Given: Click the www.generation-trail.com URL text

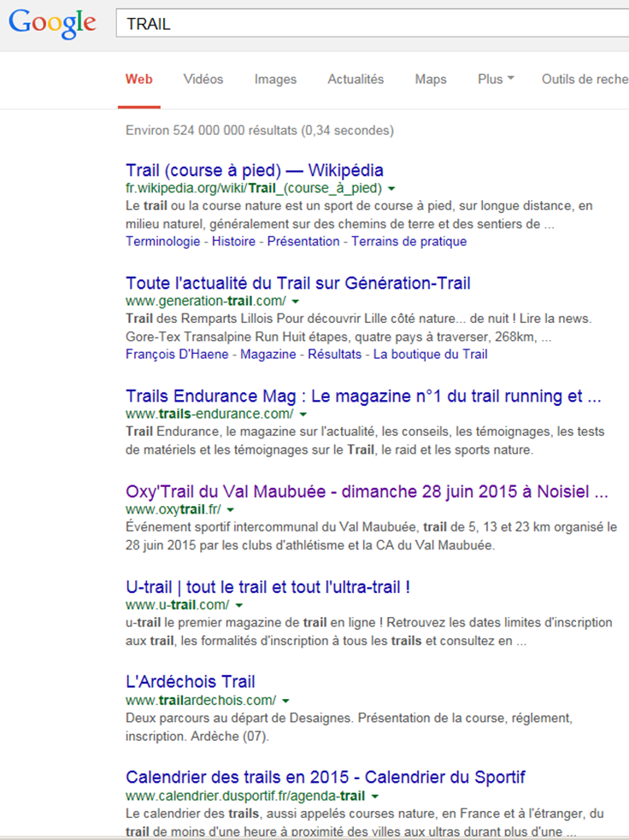Looking at the screenshot, I should point(206,301).
